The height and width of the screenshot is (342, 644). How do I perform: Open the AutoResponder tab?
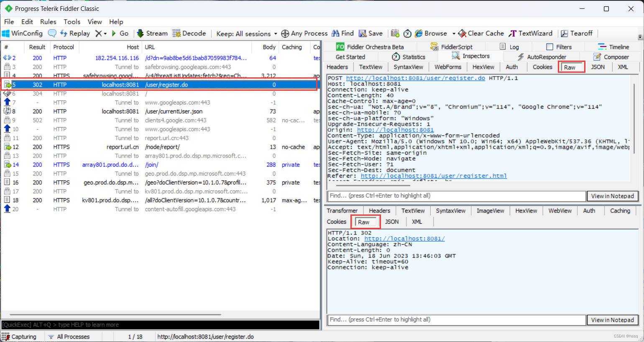click(542, 57)
